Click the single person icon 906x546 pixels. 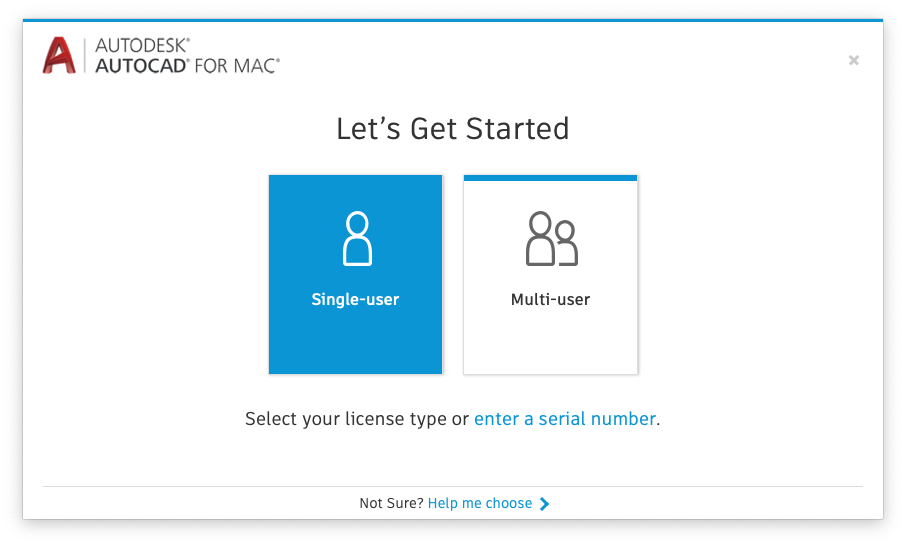tap(356, 238)
